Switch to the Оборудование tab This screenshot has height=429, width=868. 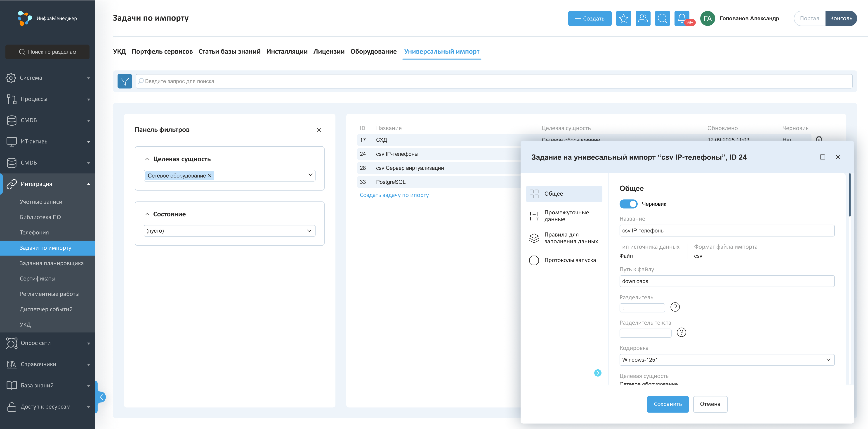click(x=373, y=52)
